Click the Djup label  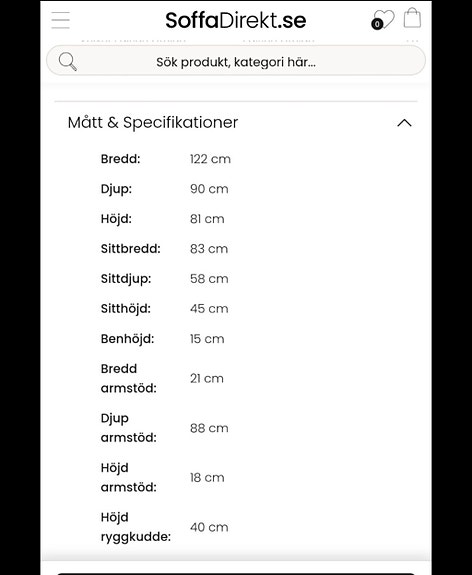pos(116,190)
